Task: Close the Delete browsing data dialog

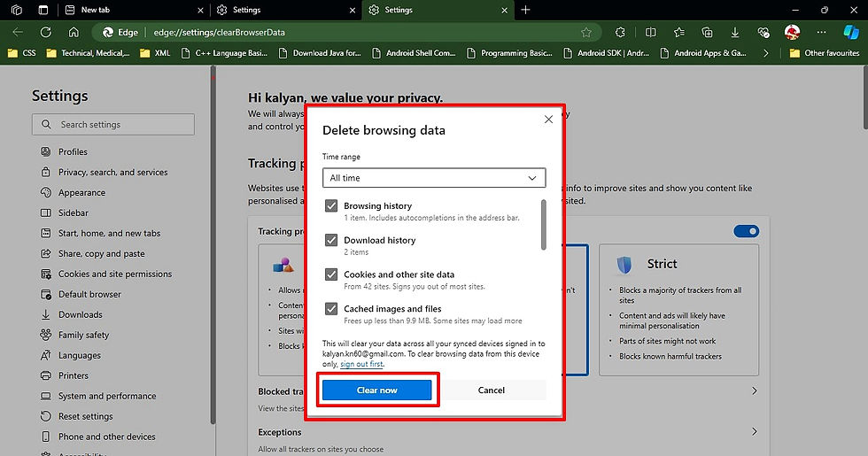Action: pos(548,119)
